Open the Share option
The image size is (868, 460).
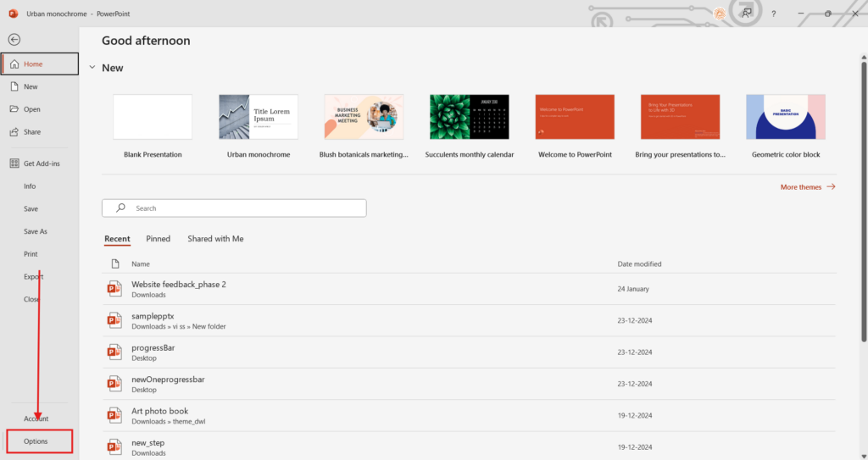[x=31, y=132]
